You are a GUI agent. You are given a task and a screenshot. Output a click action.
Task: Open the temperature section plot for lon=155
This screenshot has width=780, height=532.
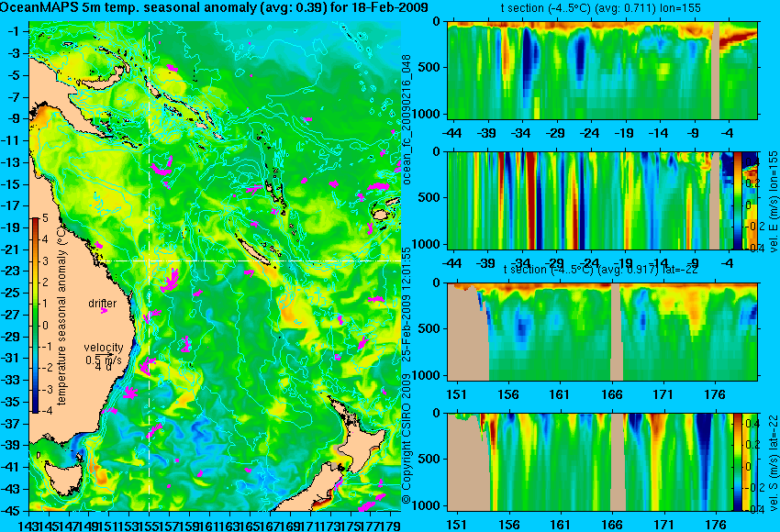(603, 70)
